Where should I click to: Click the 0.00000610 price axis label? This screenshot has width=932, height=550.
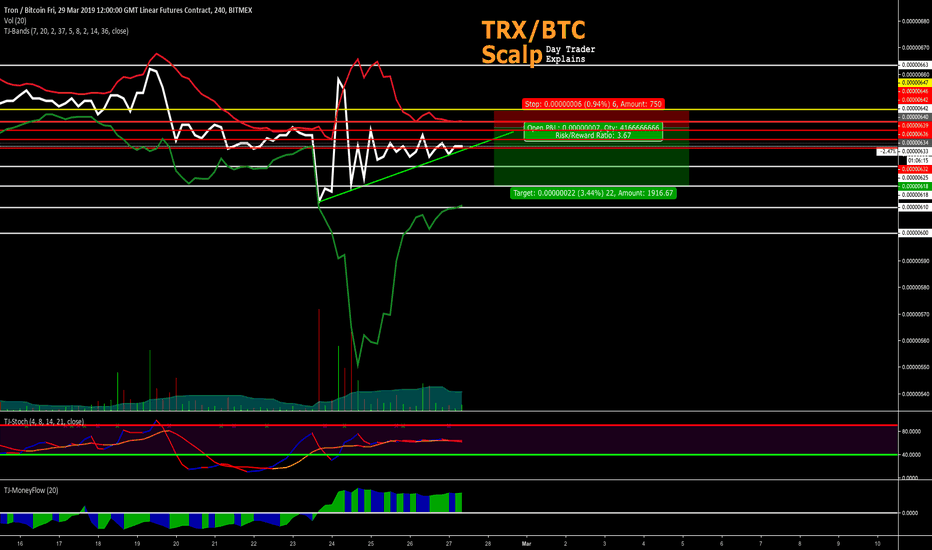[x=915, y=208]
